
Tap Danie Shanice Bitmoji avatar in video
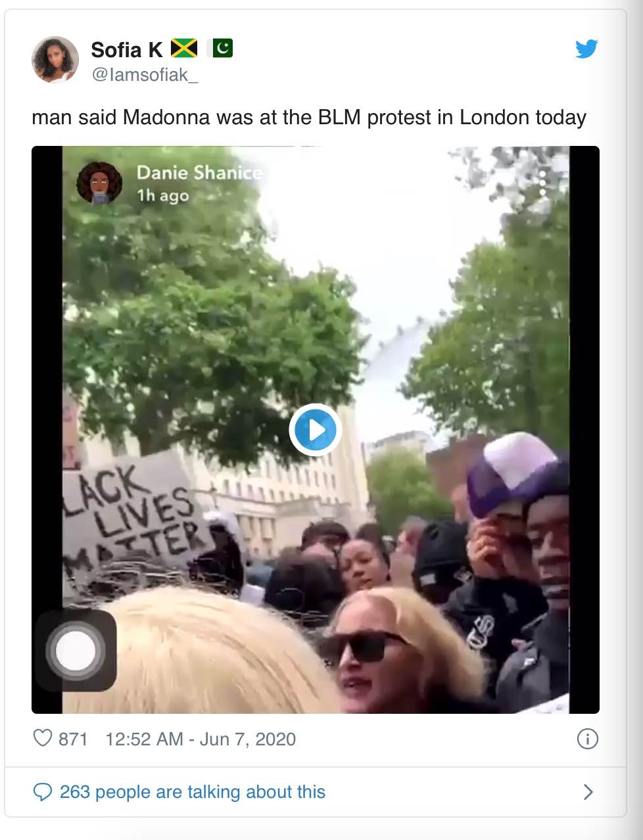point(99,183)
